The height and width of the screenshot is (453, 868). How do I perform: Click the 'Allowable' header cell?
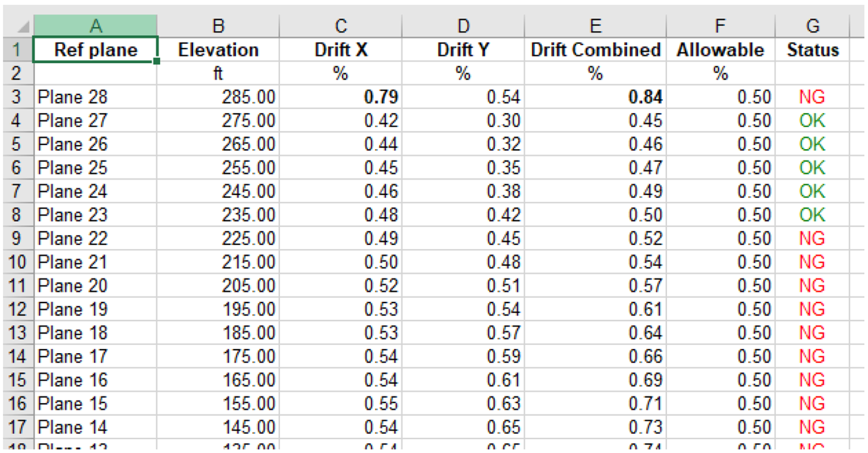(x=720, y=50)
